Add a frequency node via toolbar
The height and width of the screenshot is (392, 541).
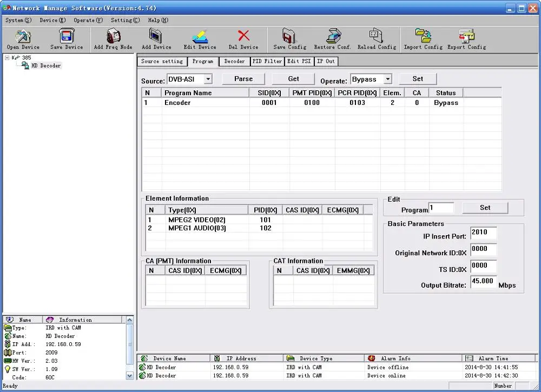(113, 39)
